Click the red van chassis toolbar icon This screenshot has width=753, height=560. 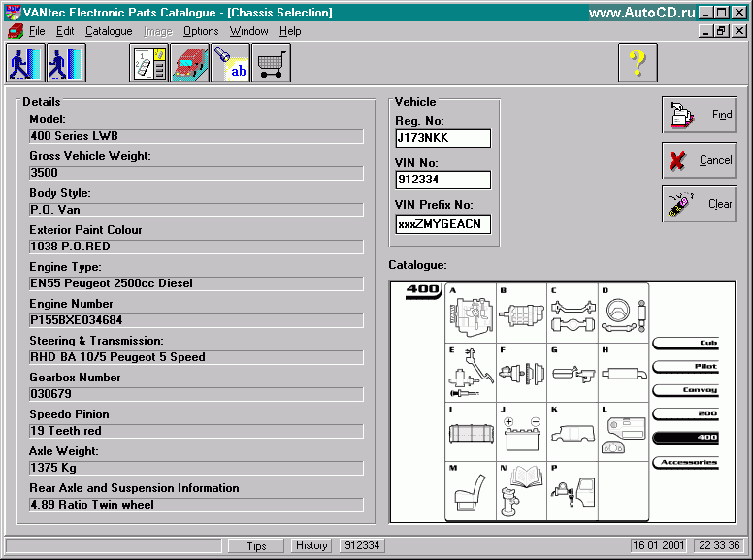point(189,63)
